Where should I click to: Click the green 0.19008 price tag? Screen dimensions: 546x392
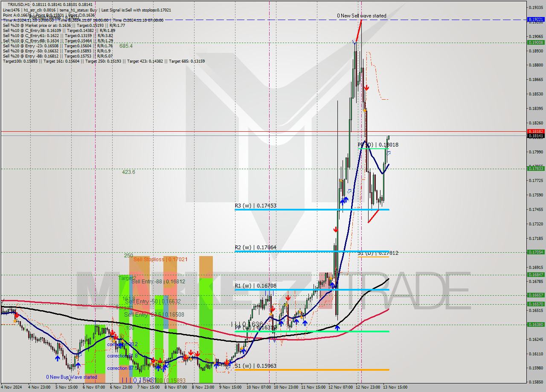[x=536, y=43]
